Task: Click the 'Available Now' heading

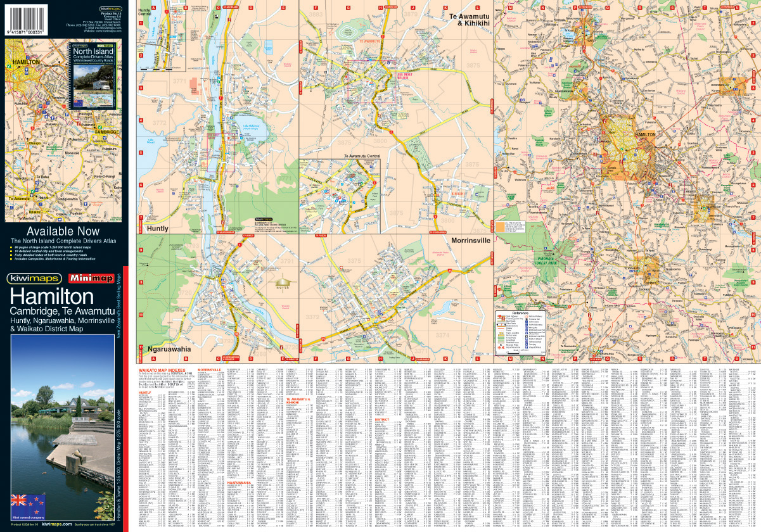Action: 63,232
